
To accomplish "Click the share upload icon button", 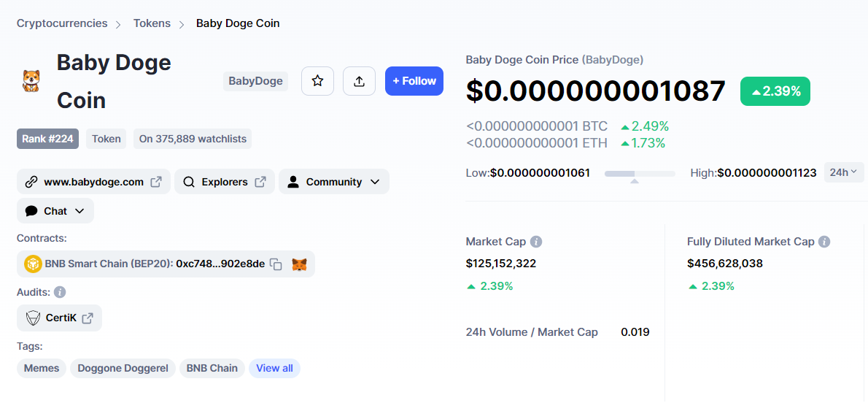I will coord(360,81).
